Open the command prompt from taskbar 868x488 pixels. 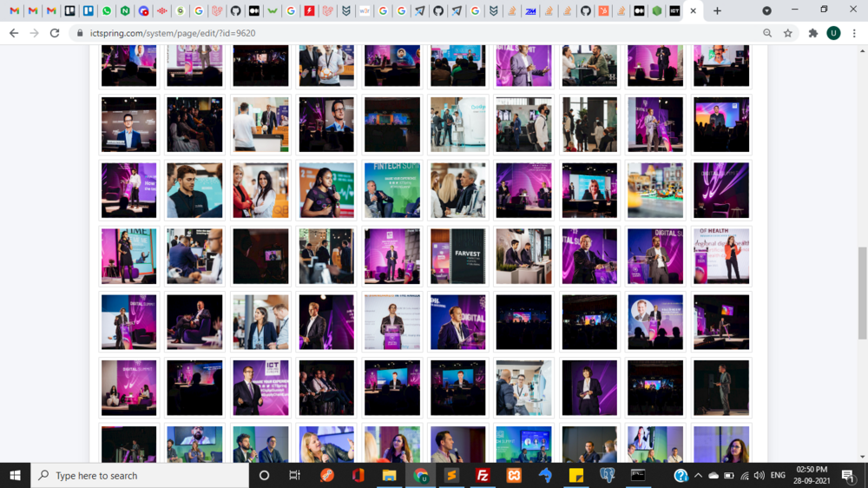click(x=638, y=475)
